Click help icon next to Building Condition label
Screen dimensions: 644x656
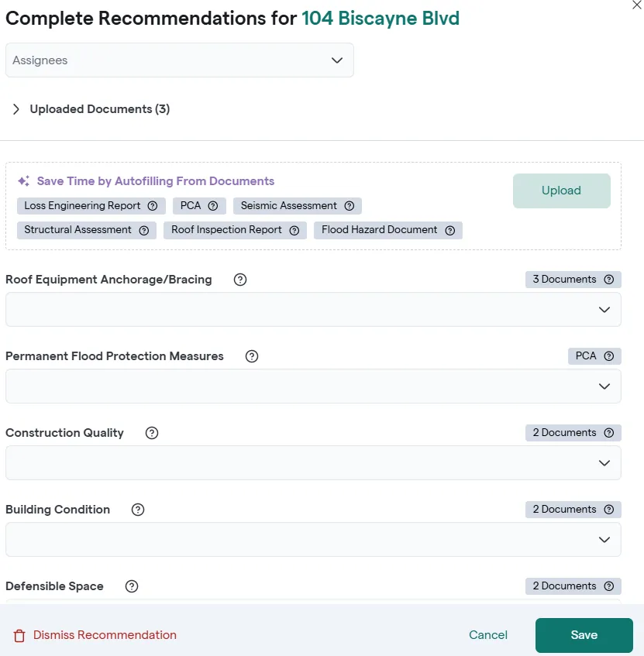tap(138, 510)
